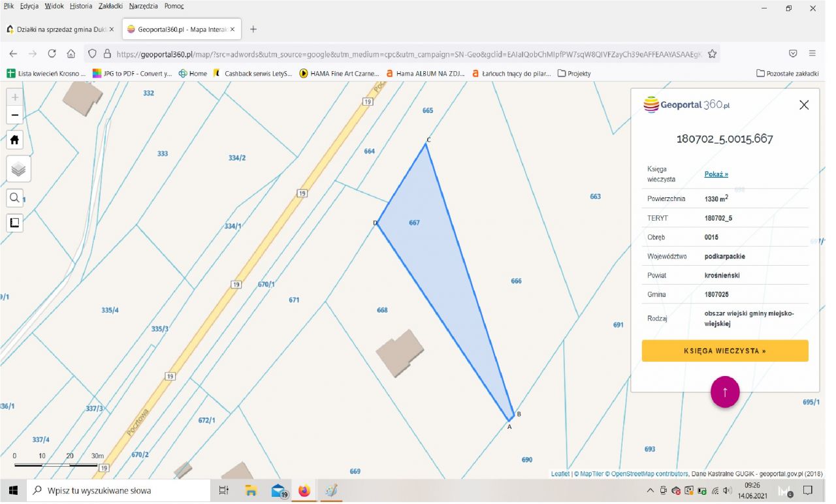This screenshot has width=836, height=504.
Task: Click the Pokaż » land register link
Action: pyautogui.click(x=716, y=174)
